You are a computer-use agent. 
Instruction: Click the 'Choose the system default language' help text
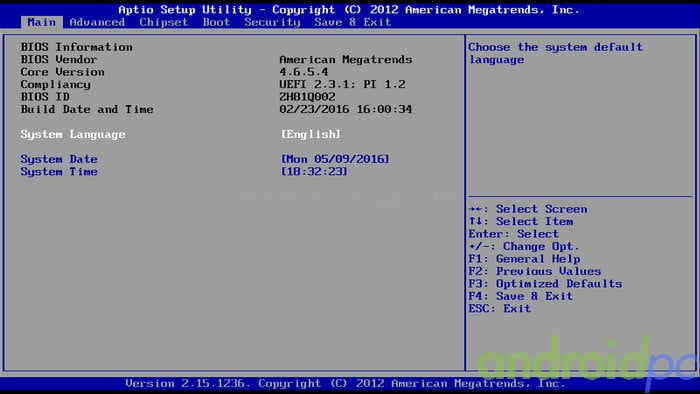click(555, 54)
